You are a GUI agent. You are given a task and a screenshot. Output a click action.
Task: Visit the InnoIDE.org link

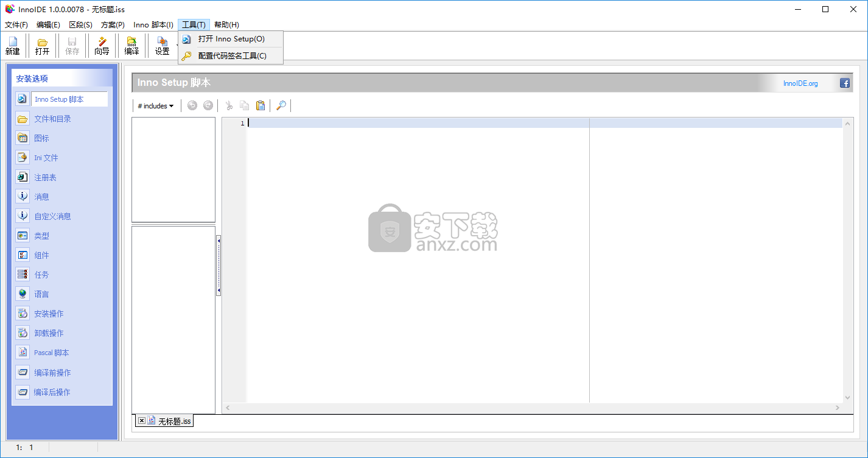(800, 83)
